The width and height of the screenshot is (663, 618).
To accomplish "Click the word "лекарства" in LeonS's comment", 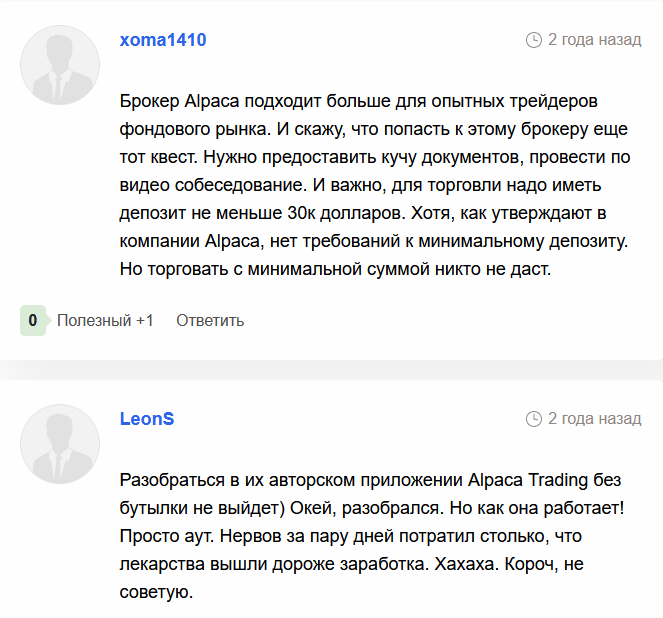I will (x=165, y=564).
